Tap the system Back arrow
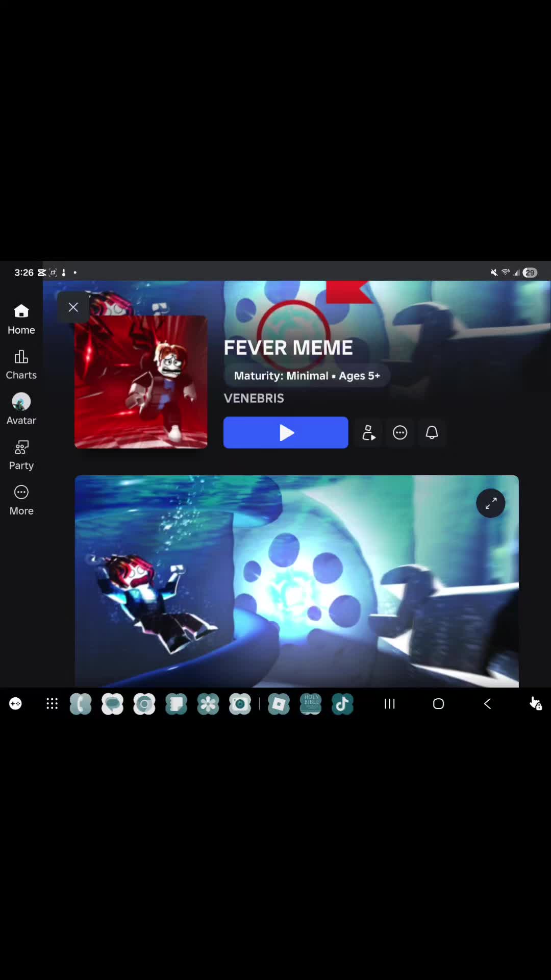 tap(487, 704)
